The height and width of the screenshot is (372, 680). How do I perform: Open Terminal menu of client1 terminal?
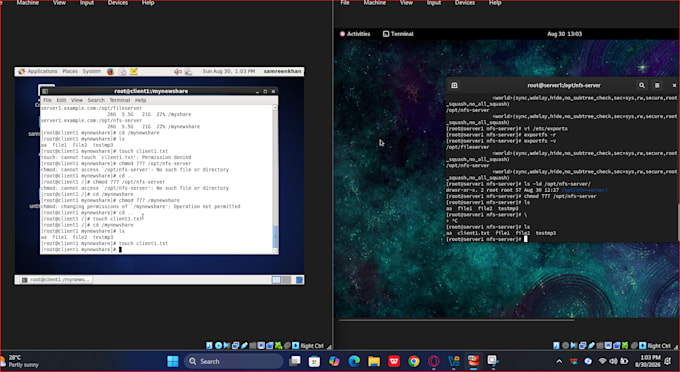click(119, 100)
